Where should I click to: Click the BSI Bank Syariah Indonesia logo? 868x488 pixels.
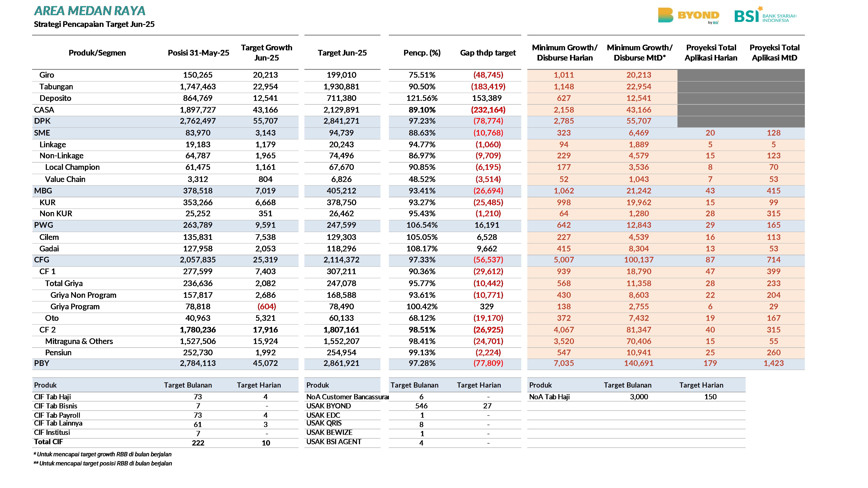click(765, 15)
